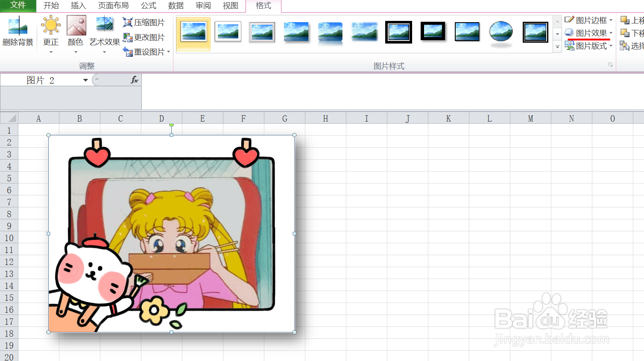
Task: Open the Corrections (更正) sun icon
Action: pos(51,25)
